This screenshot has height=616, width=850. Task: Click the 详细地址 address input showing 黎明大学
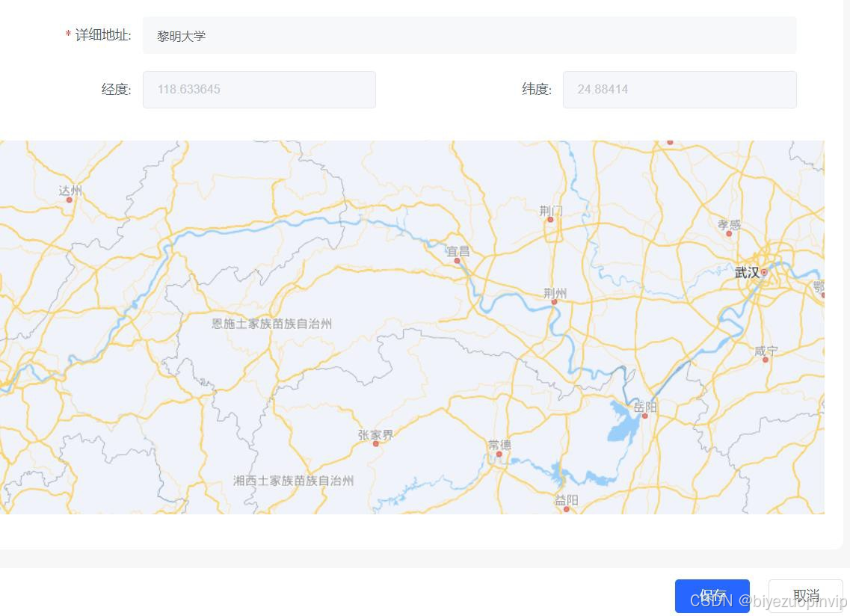470,34
